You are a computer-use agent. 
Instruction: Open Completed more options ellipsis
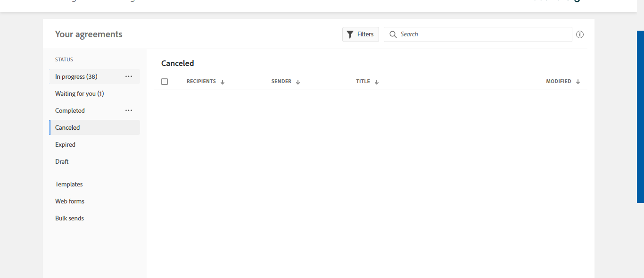(x=129, y=110)
